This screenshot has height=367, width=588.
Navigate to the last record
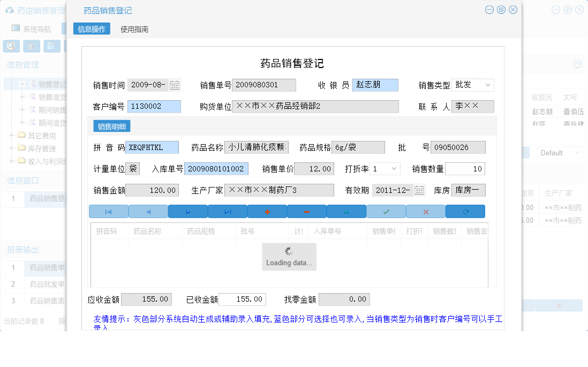pyautogui.click(x=227, y=211)
